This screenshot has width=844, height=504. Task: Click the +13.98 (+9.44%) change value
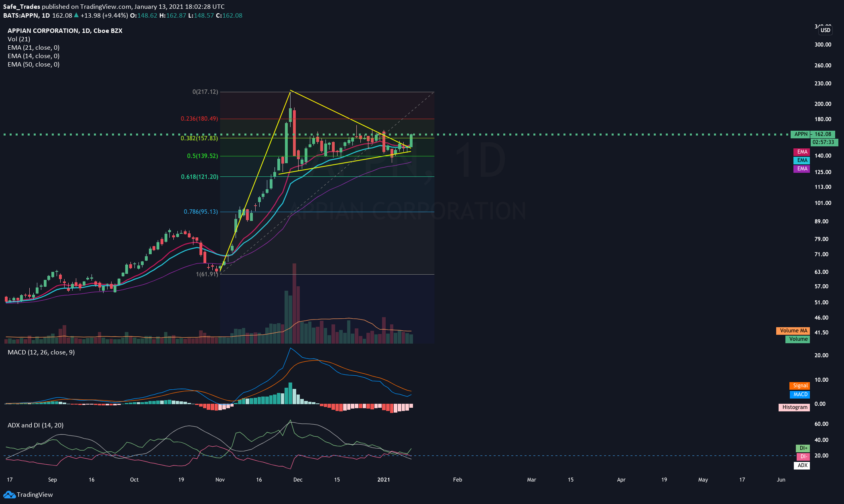pyautogui.click(x=104, y=16)
